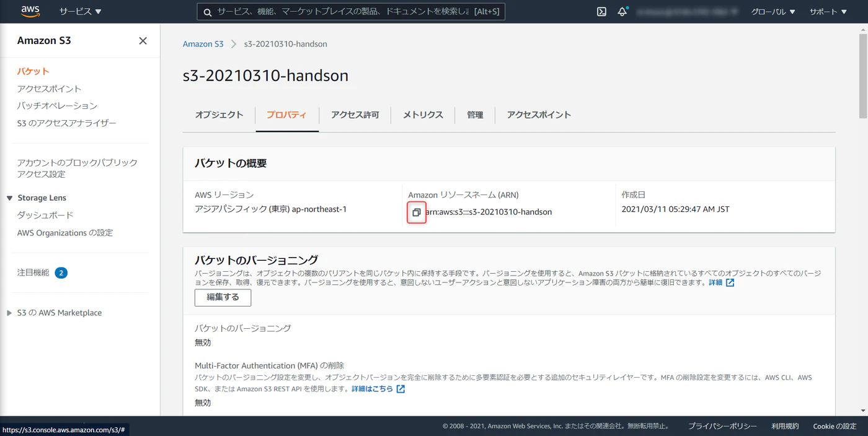Collapse the Storage Lens section

(10, 198)
